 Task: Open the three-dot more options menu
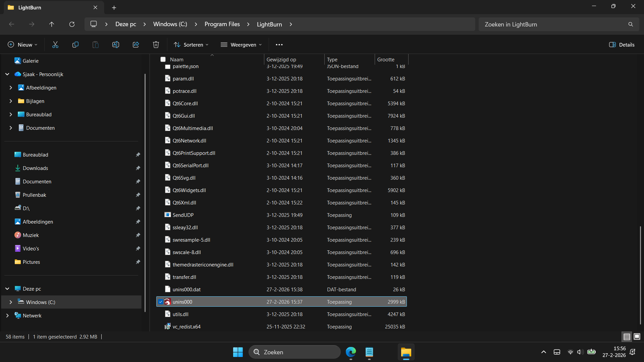point(279,45)
